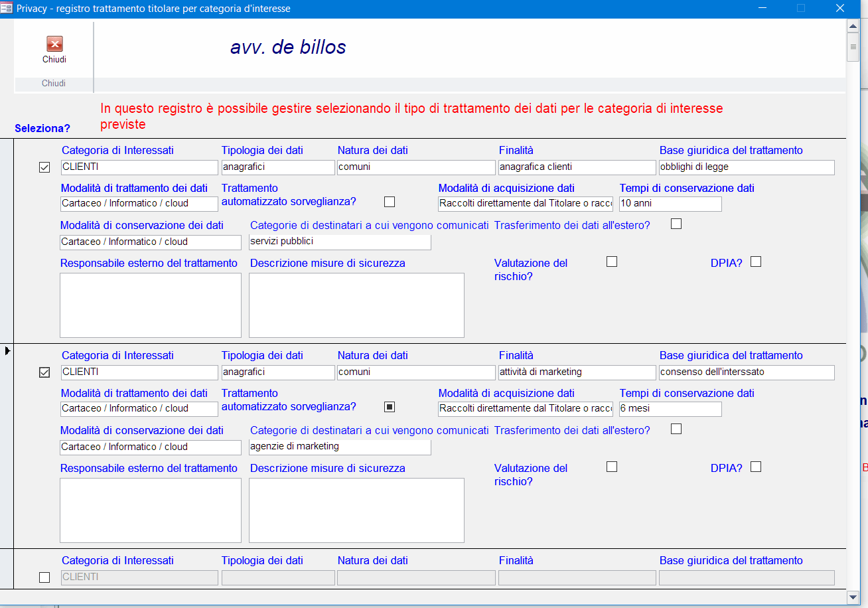Click the vertical scrollbar up arrow
The width and height of the screenshot is (868, 608).
click(853, 26)
